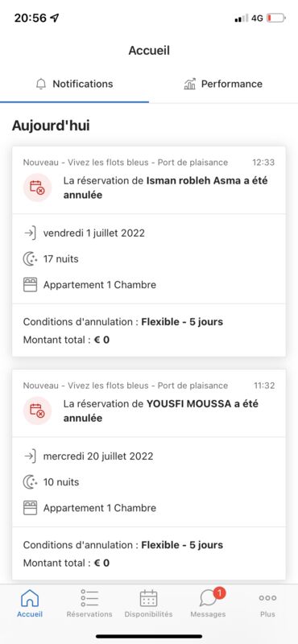Open Messages chat bubble icon
The image size is (298, 644).
pyautogui.click(x=208, y=599)
